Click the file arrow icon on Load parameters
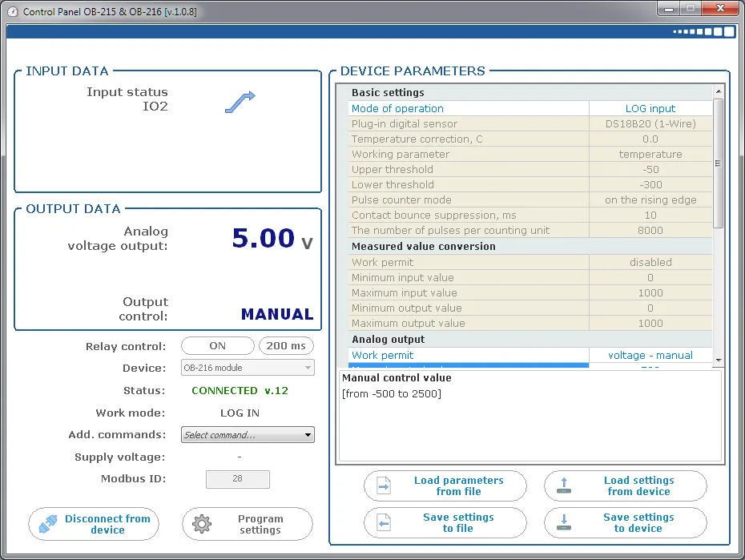The height and width of the screenshot is (560, 745). [384, 485]
